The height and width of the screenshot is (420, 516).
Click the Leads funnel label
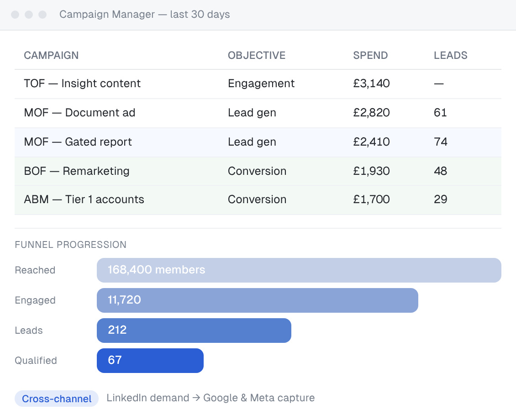point(29,331)
